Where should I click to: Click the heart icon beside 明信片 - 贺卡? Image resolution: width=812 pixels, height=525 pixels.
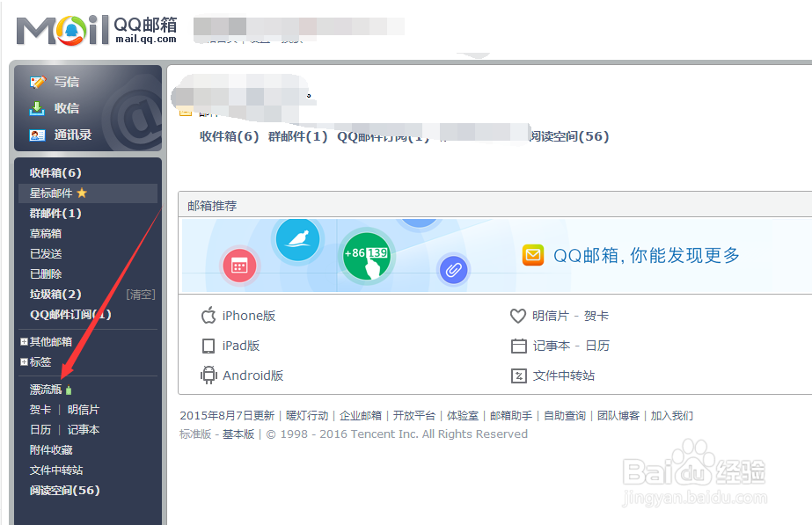(x=519, y=316)
